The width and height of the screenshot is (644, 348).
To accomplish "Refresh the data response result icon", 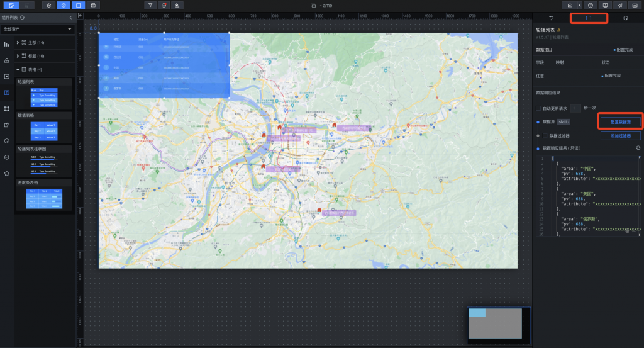I will (638, 148).
